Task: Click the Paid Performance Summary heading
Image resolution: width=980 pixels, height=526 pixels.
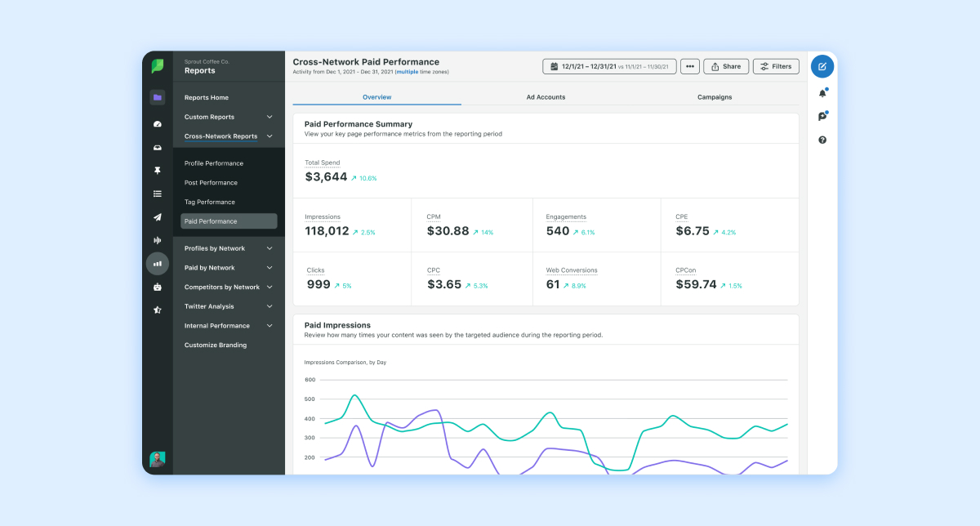Action: pyautogui.click(x=358, y=124)
